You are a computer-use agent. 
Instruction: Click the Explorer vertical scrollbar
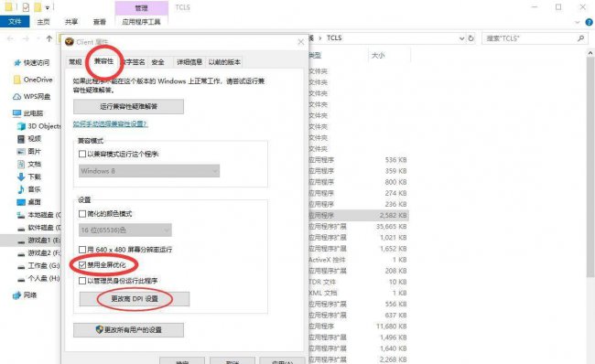pos(590,166)
